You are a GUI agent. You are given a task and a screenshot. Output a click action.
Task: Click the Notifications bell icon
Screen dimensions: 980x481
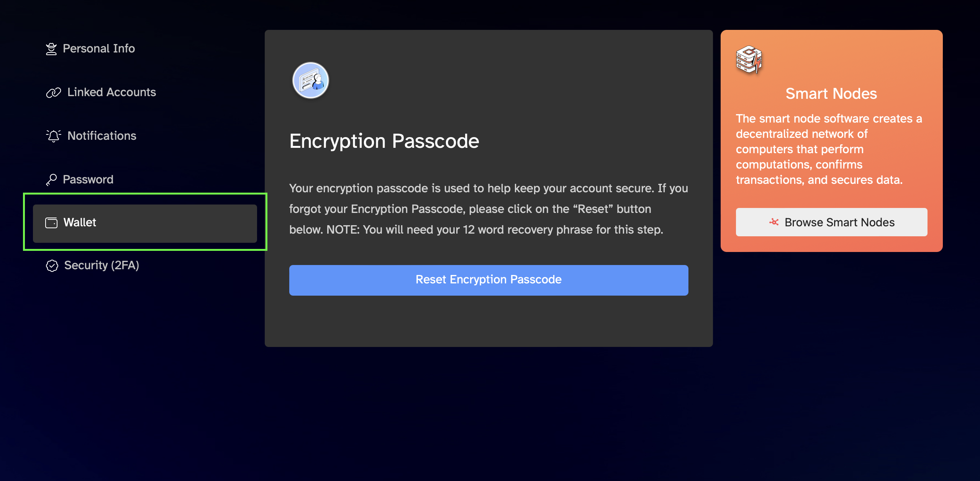coord(54,136)
